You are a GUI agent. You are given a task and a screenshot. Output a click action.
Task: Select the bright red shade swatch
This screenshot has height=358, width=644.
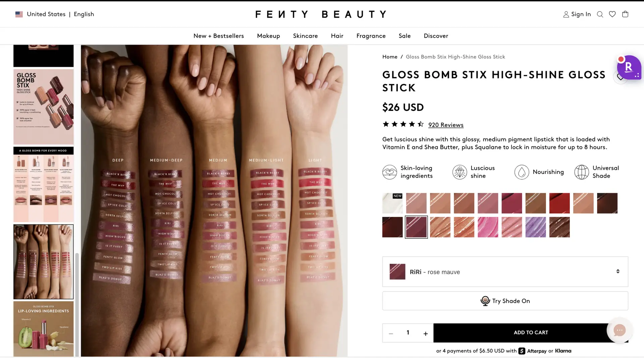tap(559, 203)
